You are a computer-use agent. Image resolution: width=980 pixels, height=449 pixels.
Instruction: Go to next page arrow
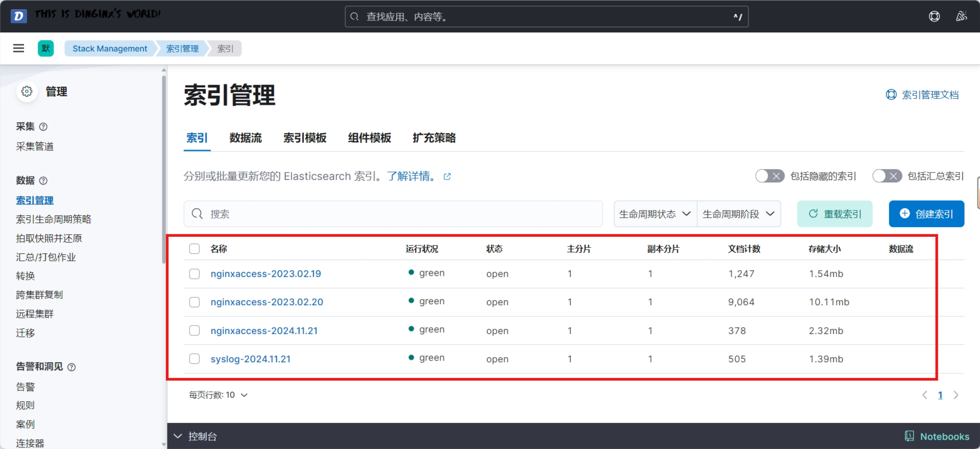coord(956,395)
